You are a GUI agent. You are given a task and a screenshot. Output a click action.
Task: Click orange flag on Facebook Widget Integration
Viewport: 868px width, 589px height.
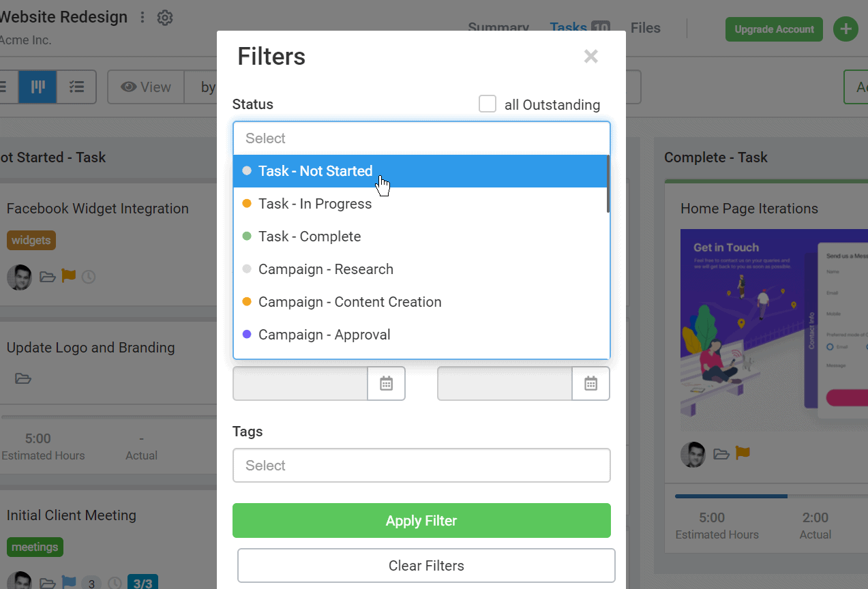[x=68, y=276]
